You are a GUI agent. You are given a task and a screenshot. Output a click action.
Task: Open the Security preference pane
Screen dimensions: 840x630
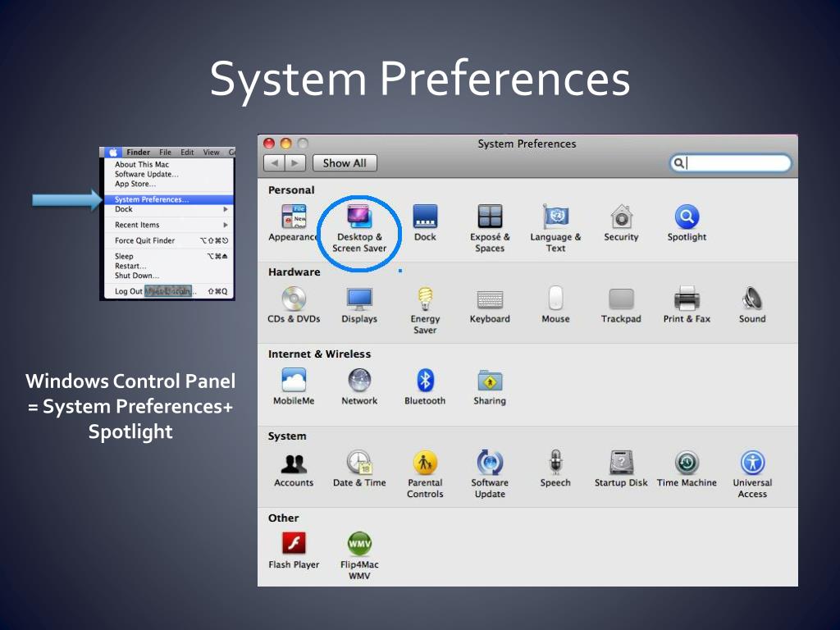click(x=622, y=223)
